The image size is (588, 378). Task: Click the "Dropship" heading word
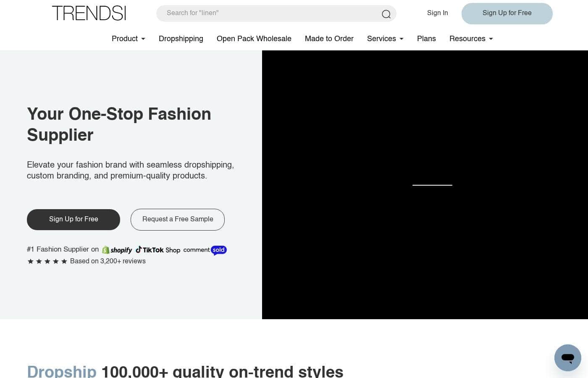point(62,371)
